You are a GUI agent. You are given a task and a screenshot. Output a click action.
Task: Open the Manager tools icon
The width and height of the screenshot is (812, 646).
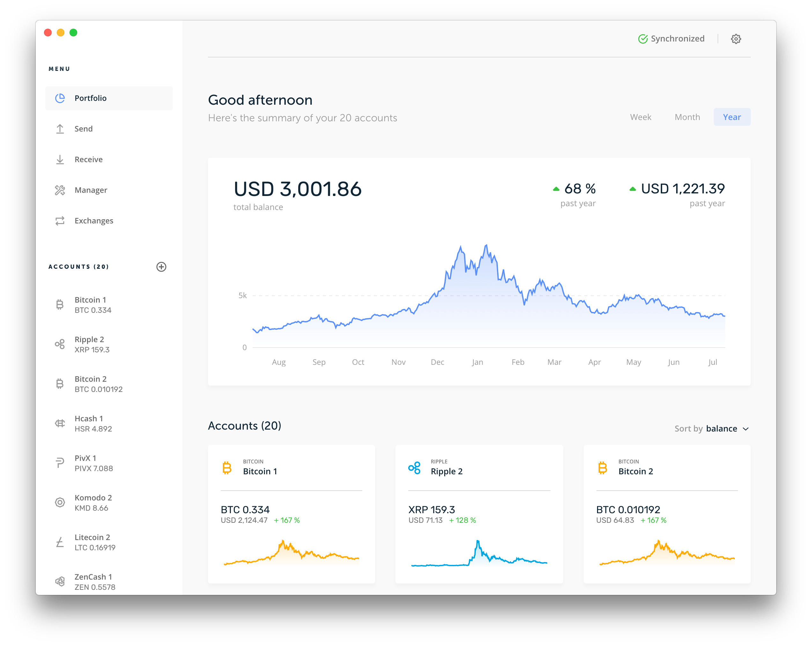[x=60, y=190]
